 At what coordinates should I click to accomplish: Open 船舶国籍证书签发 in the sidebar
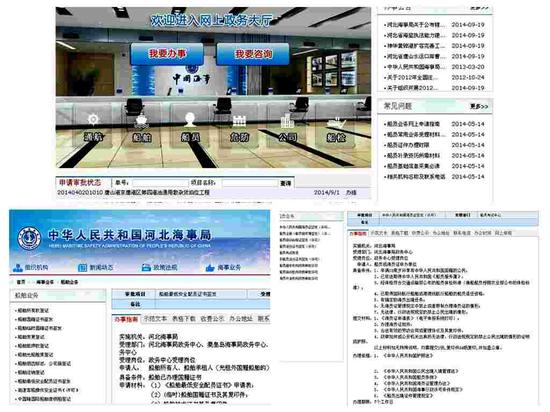tap(35, 319)
